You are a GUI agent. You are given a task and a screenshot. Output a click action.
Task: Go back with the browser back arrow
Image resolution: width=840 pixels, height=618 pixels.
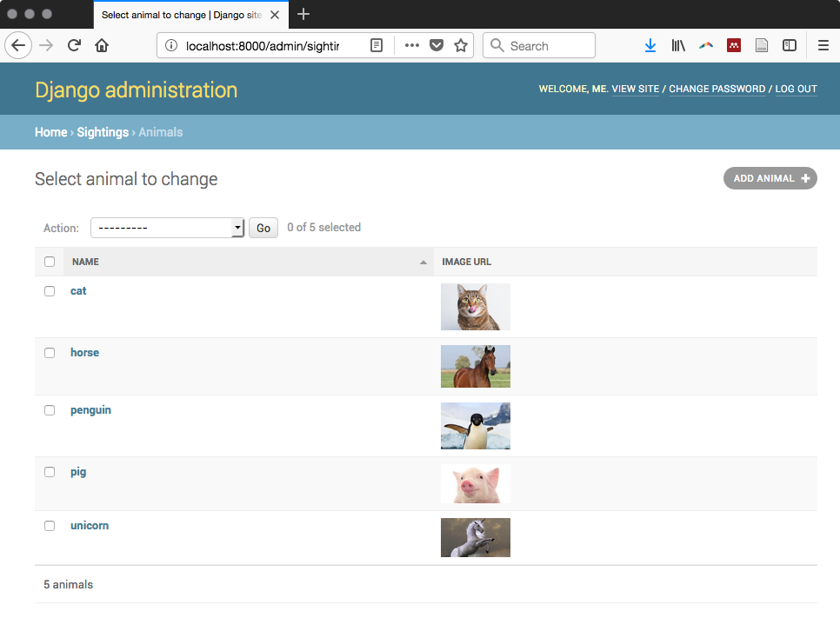[18, 45]
